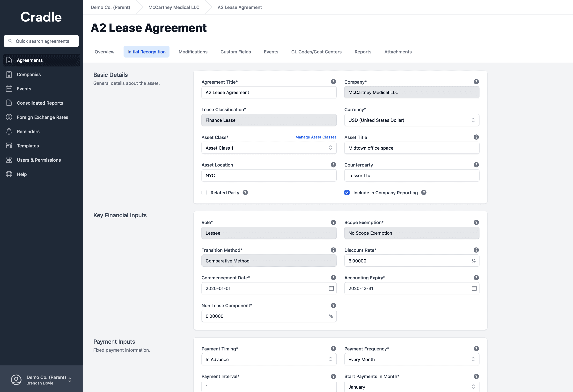Click the Help lifebuoy icon in sidebar
The width and height of the screenshot is (573, 392).
coord(9,174)
